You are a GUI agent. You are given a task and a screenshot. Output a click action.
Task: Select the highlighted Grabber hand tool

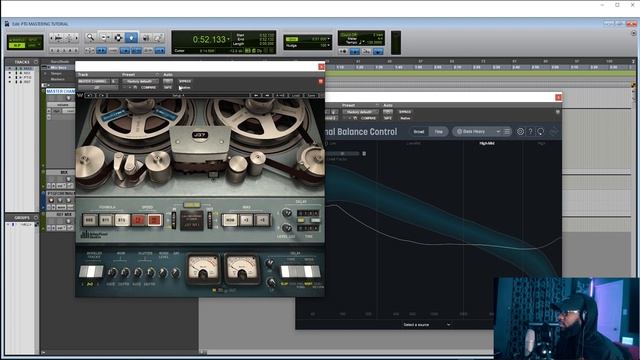131,38
